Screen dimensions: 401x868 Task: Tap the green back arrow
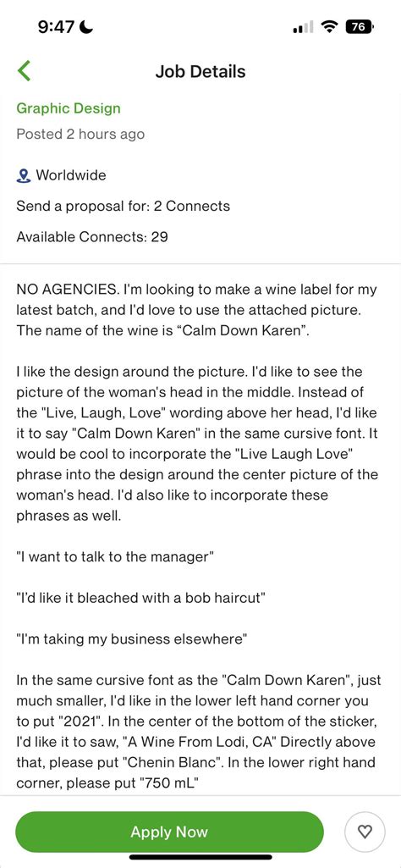point(24,71)
